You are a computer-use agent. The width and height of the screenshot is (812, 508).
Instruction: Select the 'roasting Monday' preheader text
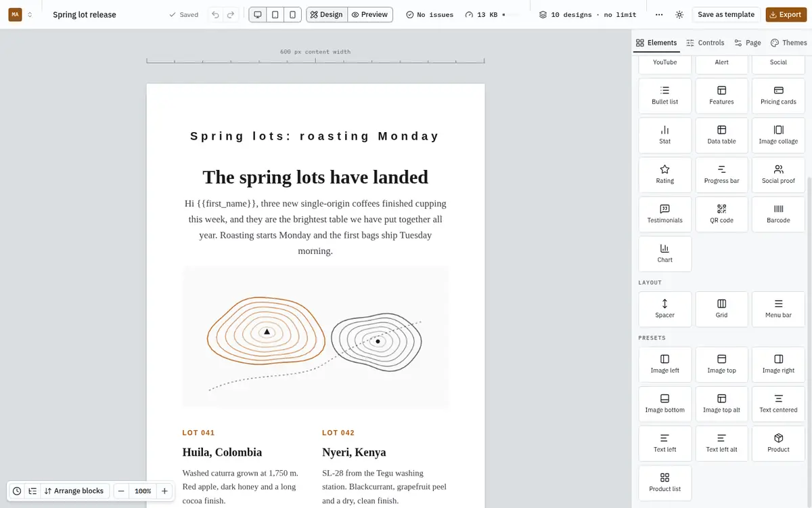[315, 136]
